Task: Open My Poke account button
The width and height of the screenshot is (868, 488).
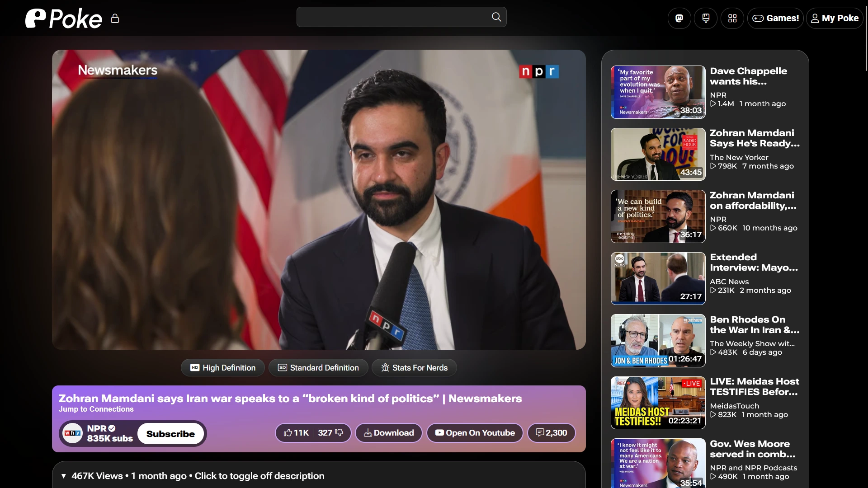Action: pyautogui.click(x=835, y=19)
